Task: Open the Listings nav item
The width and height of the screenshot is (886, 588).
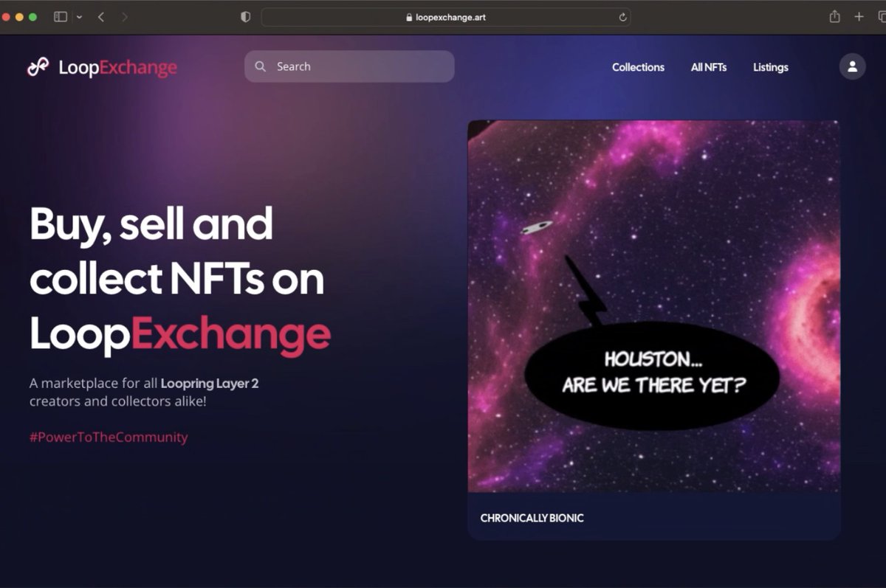Action: pos(771,67)
